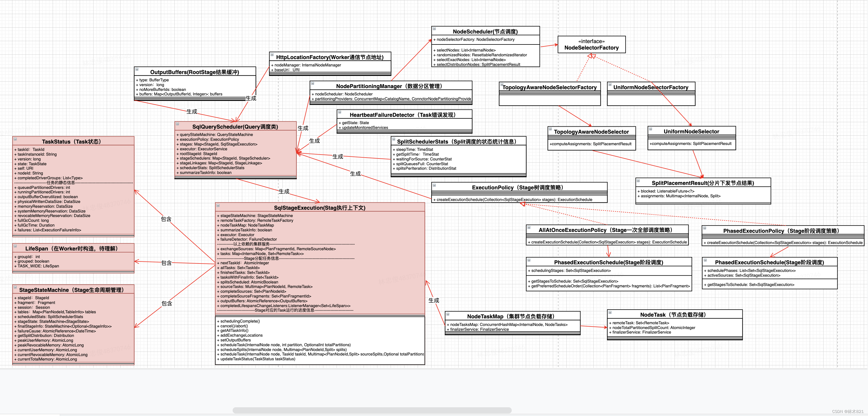Toggle minus icon on UniformNodeSelector box

click(650, 129)
